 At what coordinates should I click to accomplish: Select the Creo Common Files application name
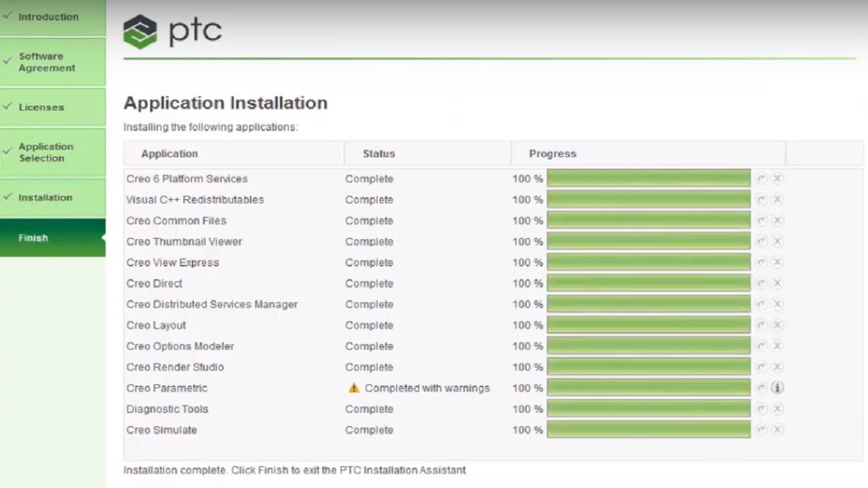tap(176, 221)
